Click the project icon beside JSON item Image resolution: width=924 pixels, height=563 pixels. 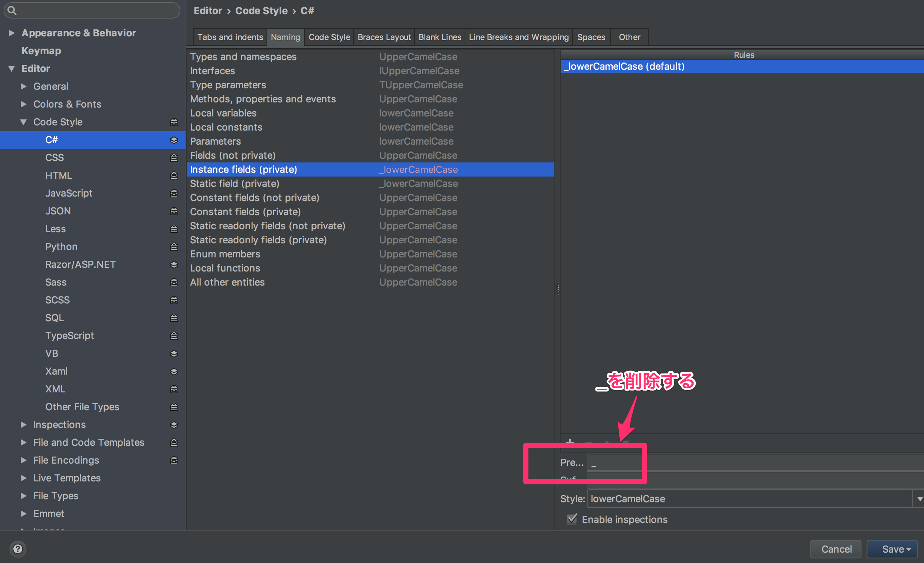(x=174, y=211)
